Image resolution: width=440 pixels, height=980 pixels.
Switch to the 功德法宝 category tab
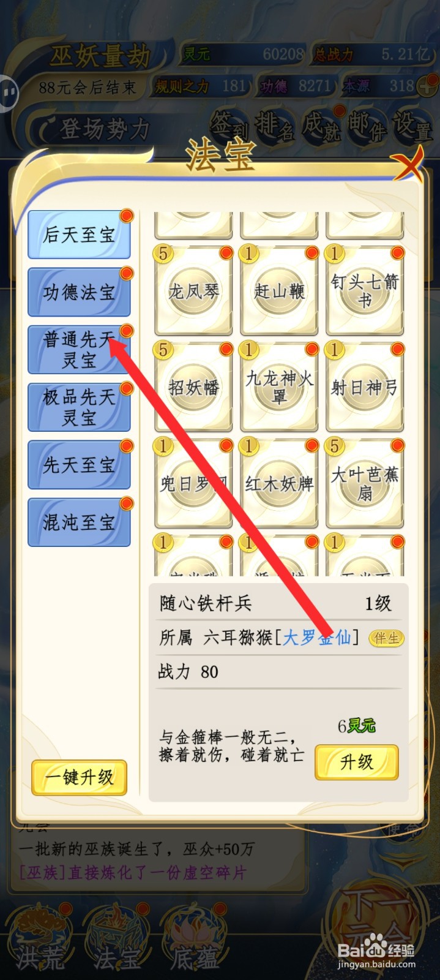tap(79, 292)
